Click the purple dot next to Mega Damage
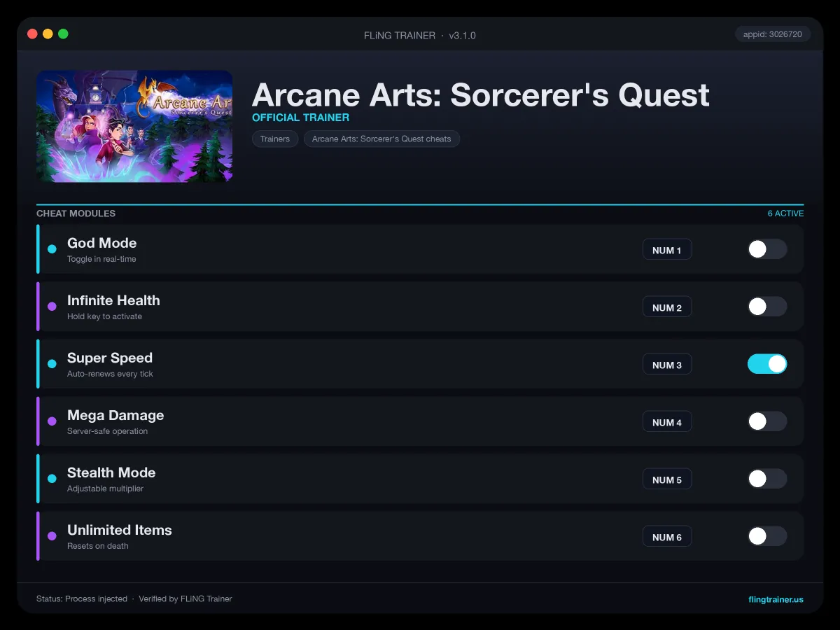Image resolution: width=840 pixels, height=630 pixels. 52,421
